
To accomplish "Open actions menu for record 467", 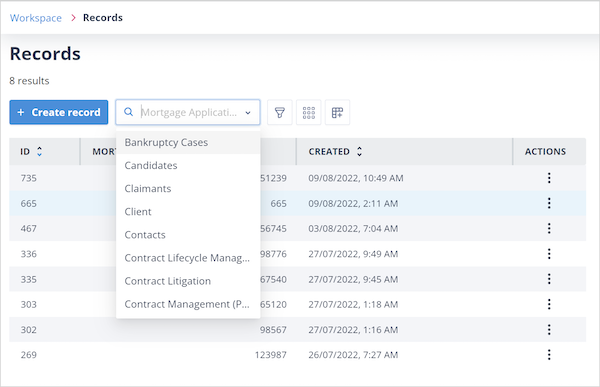I will (549, 229).
